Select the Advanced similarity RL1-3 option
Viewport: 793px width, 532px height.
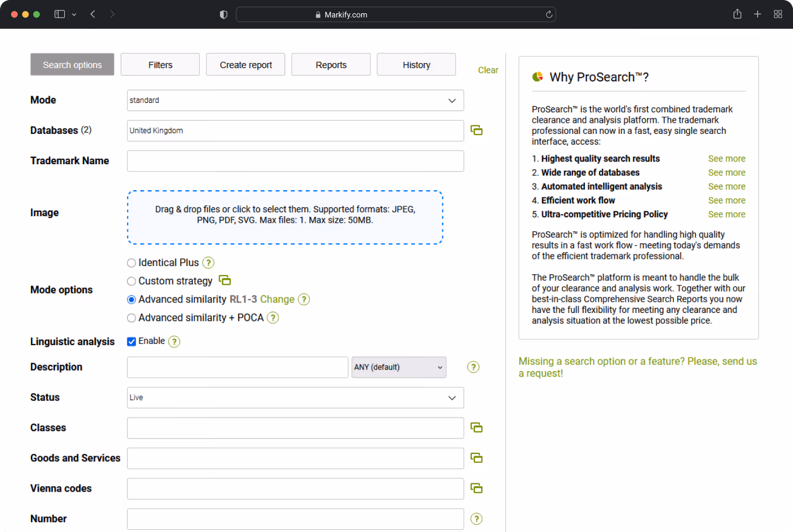click(132, 299)
